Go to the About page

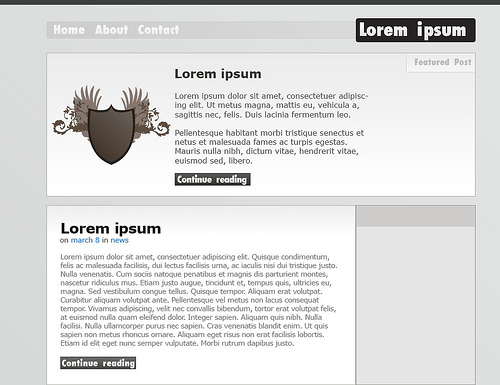tap(111, 30)
